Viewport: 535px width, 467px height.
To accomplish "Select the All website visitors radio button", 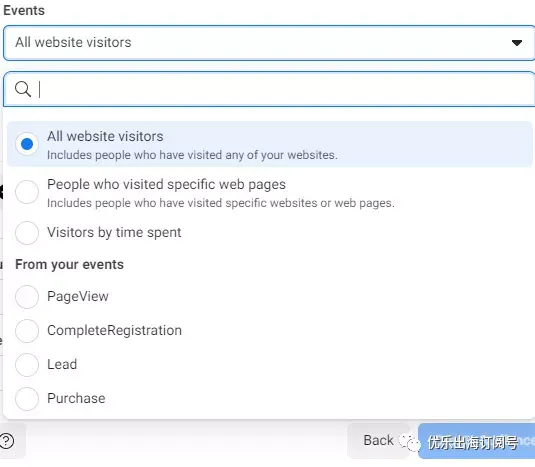I will (x=27, y=144).
